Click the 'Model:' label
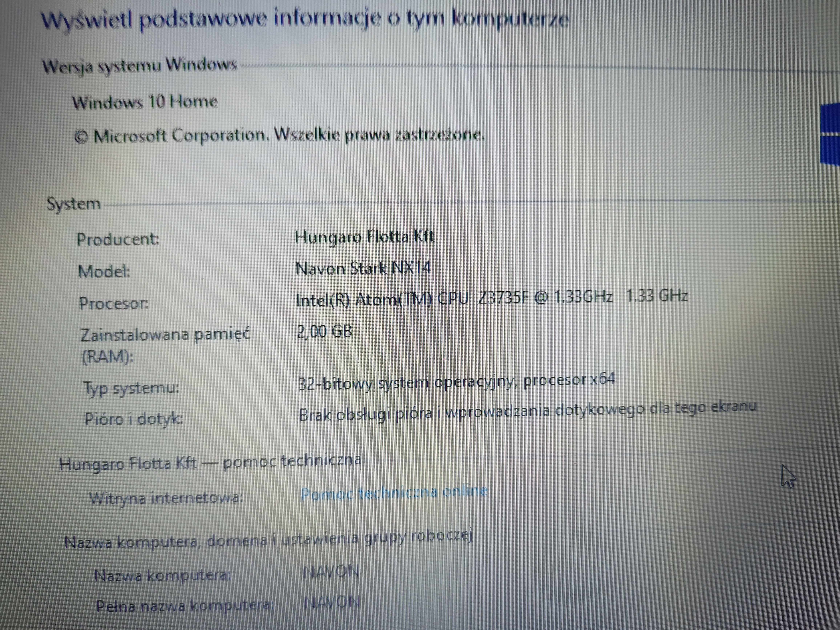 pos(104,272)
